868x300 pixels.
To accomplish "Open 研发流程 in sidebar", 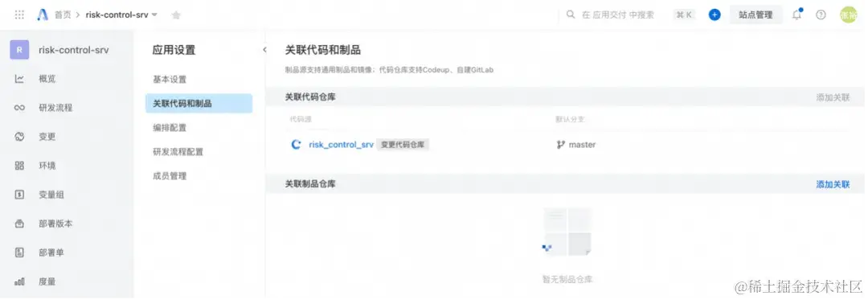I will click(x=55, y=108).
